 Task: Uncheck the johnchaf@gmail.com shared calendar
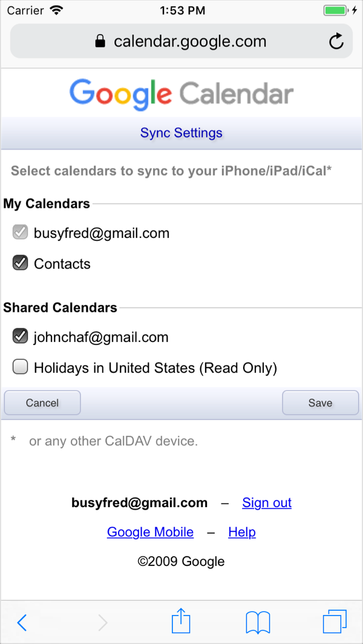(21, 337)
